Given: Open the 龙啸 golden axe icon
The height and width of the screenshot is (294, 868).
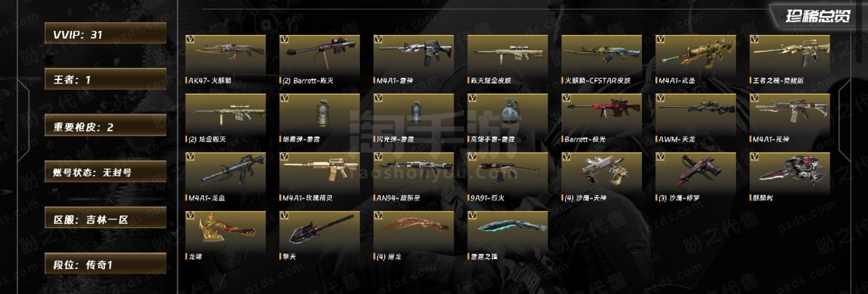Looking at the screenshot, I should pyautogui.click(x=225, y=231).
